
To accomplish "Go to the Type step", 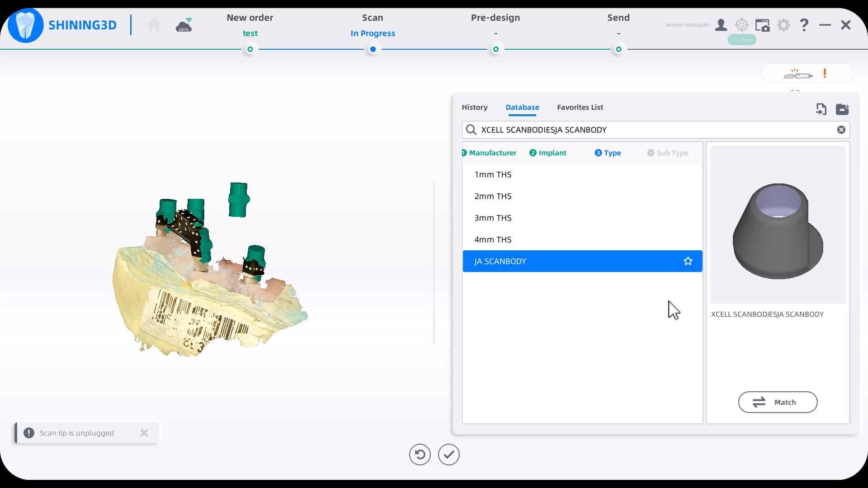I will tap(608, 153).
